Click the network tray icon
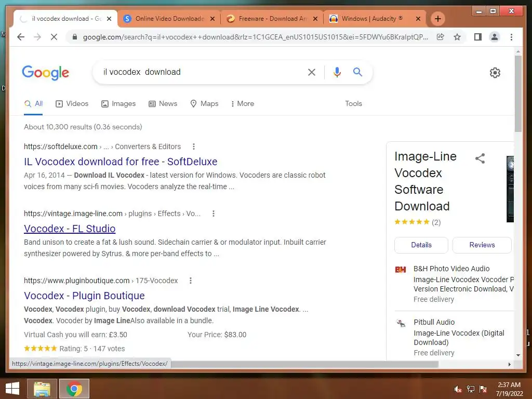This screenshot has height=399, width=532. pyautogui.click(x=471, y=389)
